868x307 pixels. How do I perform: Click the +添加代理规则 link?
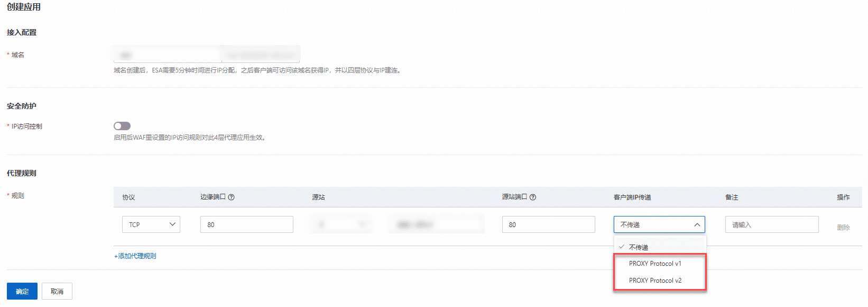point(135,256)
